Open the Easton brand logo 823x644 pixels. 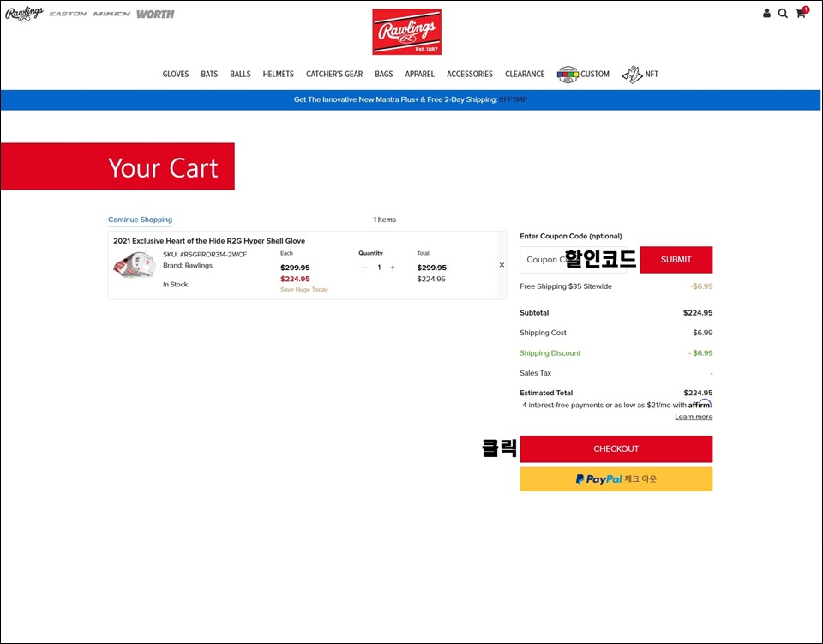click(x=68, y=15)
